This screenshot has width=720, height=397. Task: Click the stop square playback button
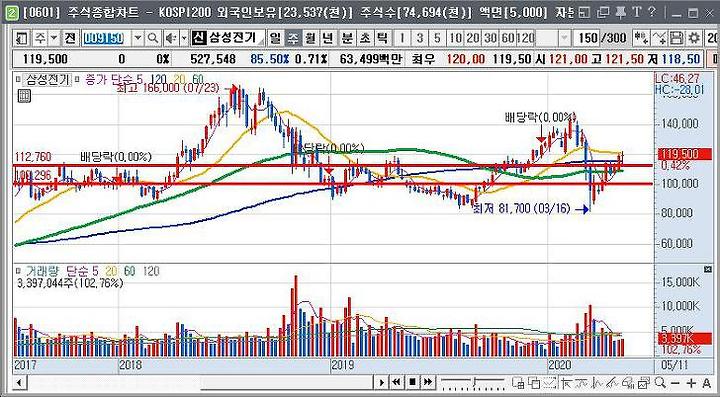[x=412, y=382]
